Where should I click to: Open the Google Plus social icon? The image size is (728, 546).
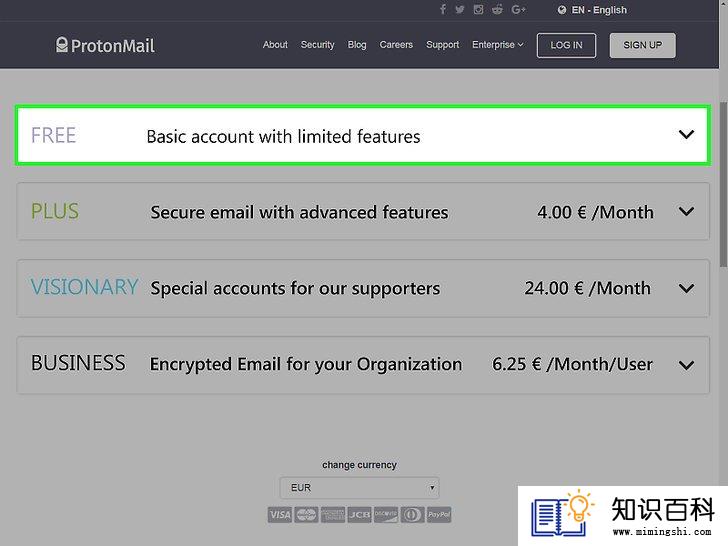point(518,10)
